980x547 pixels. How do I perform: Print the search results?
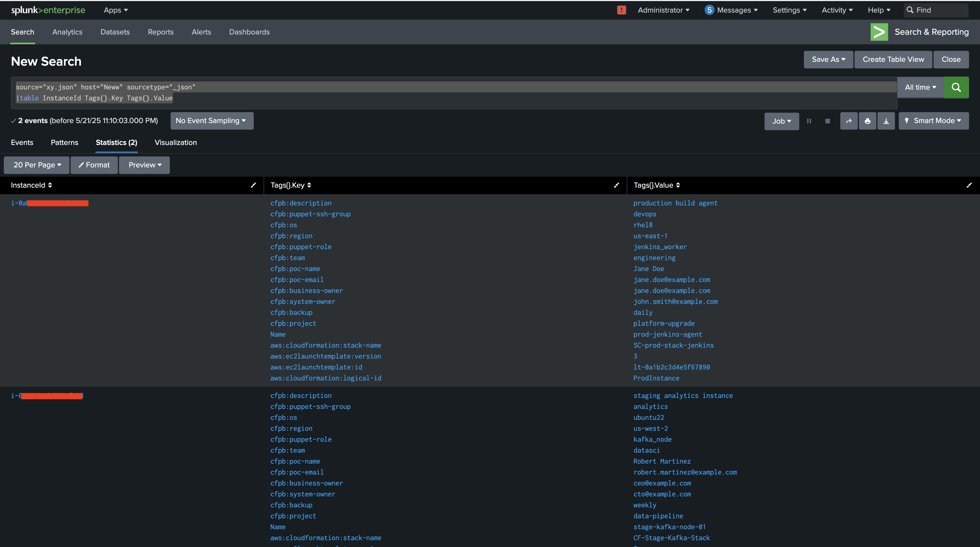tap(867, 121)
